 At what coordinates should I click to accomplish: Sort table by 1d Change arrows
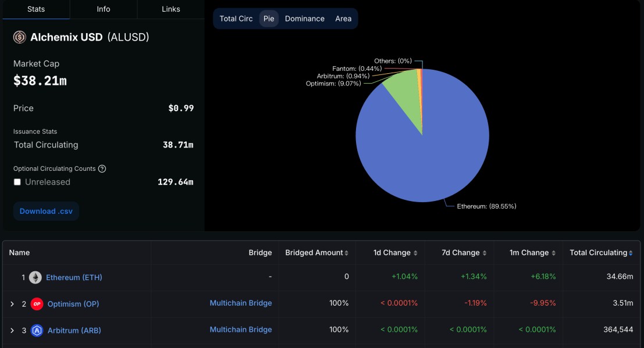click(x=415, y=253)
